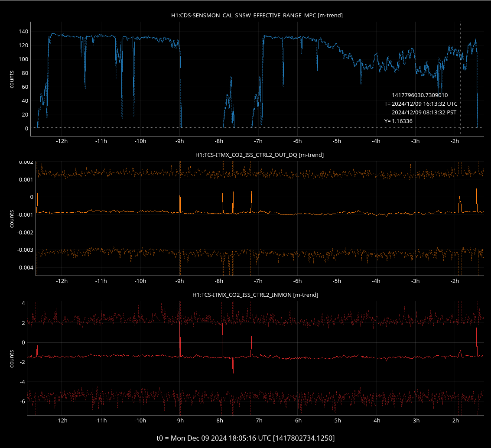Click the CTRL2_OUT_DQ channel title

pyautogui.click(x=259, y=155)
